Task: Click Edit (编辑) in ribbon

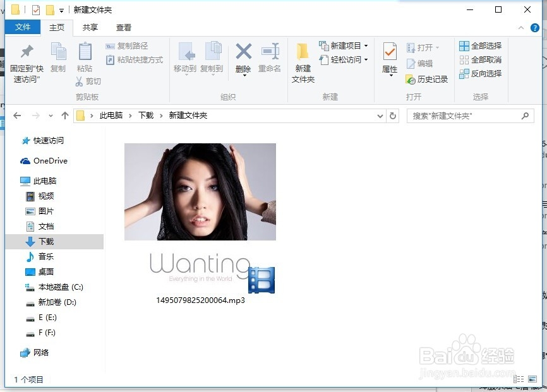Action: click(419, 64)
